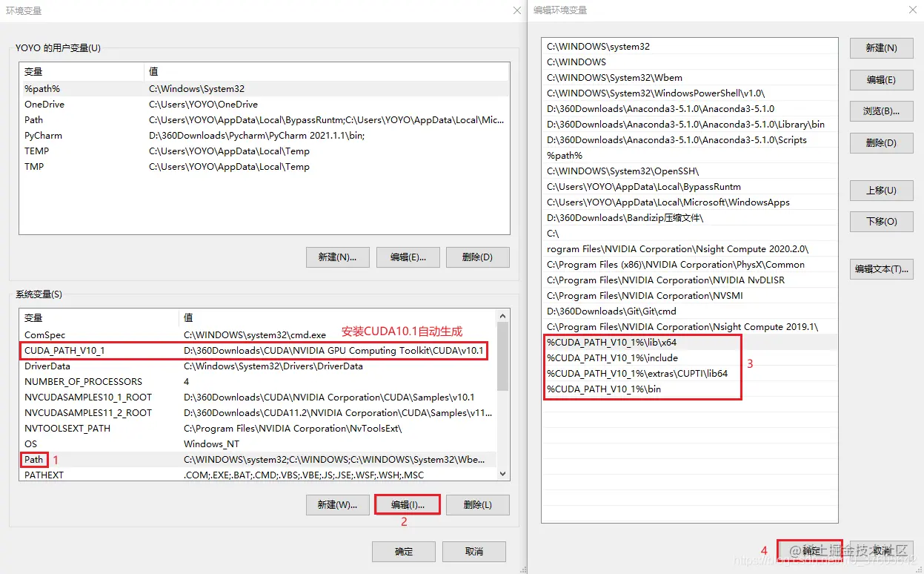Click 编辑(E)... under user variables

(x=408, y=257)
